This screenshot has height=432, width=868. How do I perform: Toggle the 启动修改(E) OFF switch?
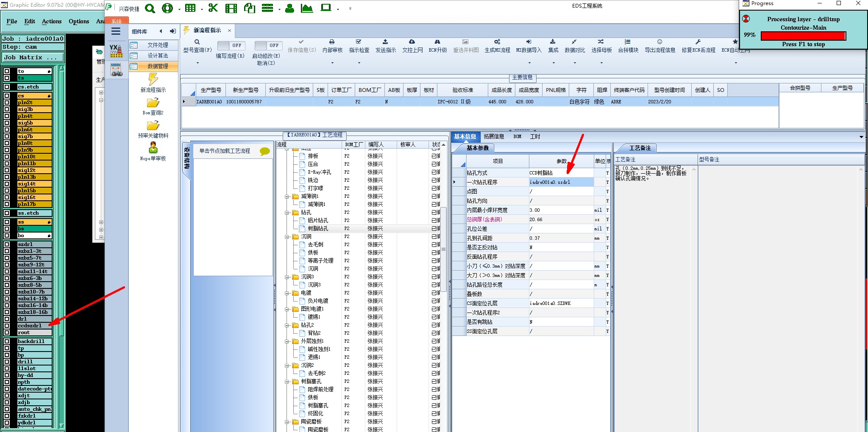click(268, 45)
